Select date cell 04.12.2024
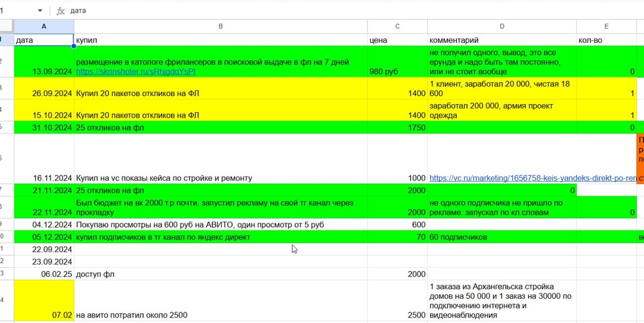 (x=44, y=225)
